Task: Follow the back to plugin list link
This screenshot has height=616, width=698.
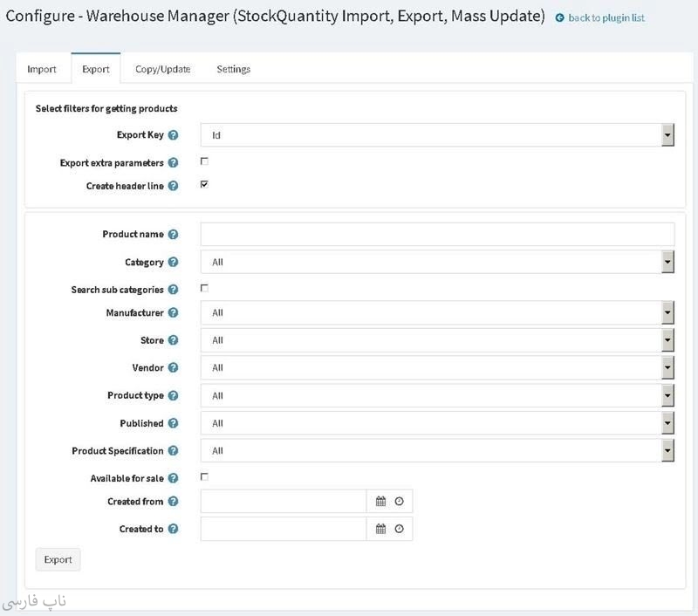Action: click(x=606, y=17)
